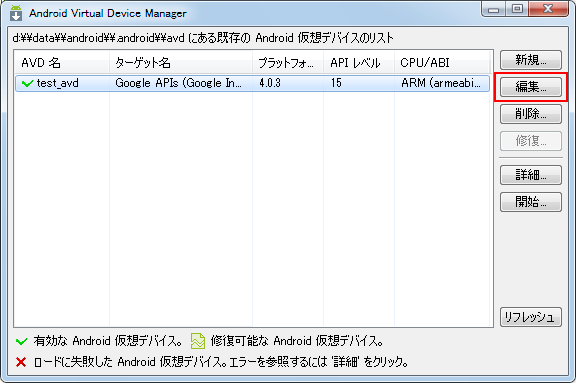Click the valid-device green check legend icon
Viewport: 576px width, 383px height.
click(x=22, y=341)
